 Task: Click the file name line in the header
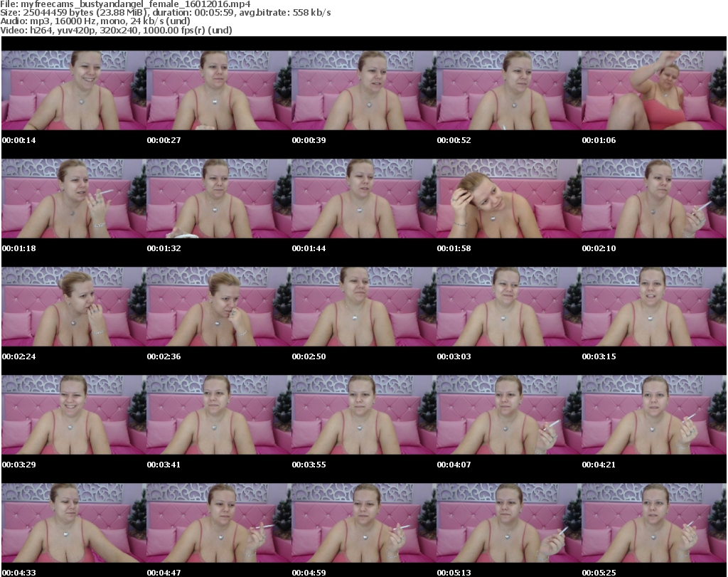pyautogui.click(x=125, y=4)
